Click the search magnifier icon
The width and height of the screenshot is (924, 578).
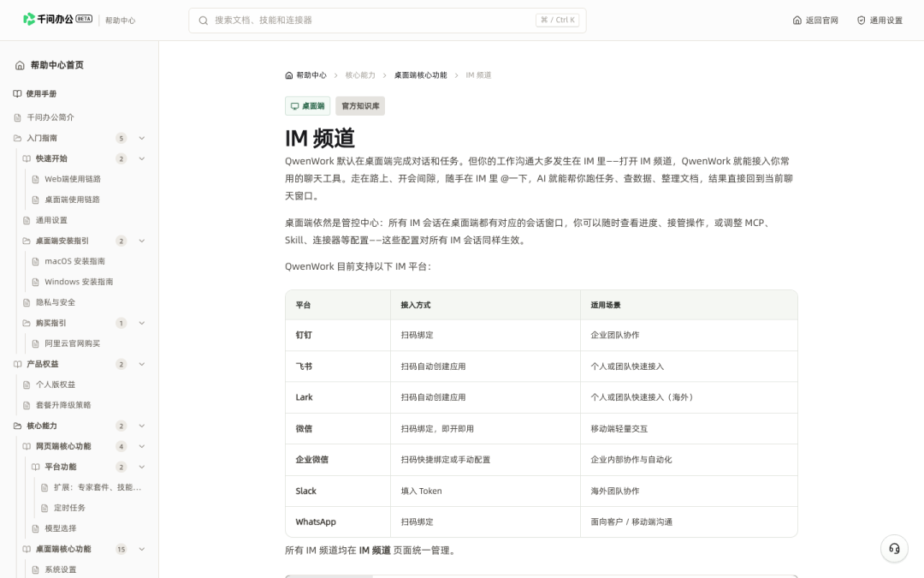point(204,21)
